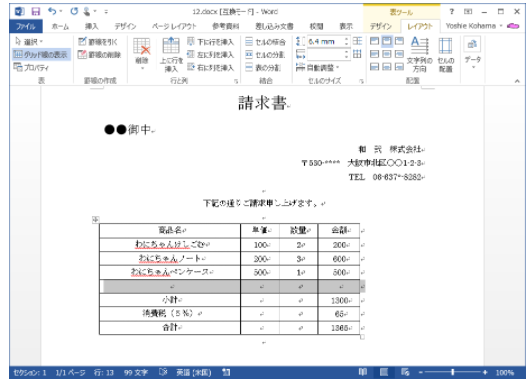Open the 差し込み文書 tab

[274, 26]
